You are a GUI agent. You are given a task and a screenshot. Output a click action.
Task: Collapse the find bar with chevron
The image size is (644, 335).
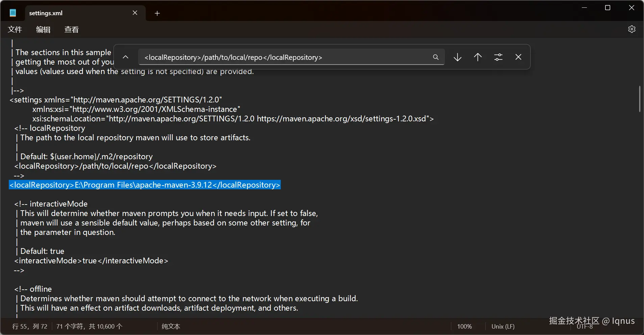click(x=125, y=57)
